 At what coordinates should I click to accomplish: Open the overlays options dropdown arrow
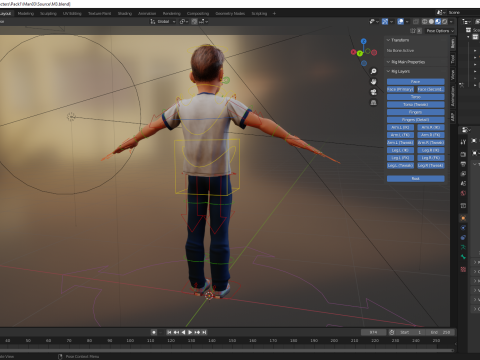click(407, 22)
